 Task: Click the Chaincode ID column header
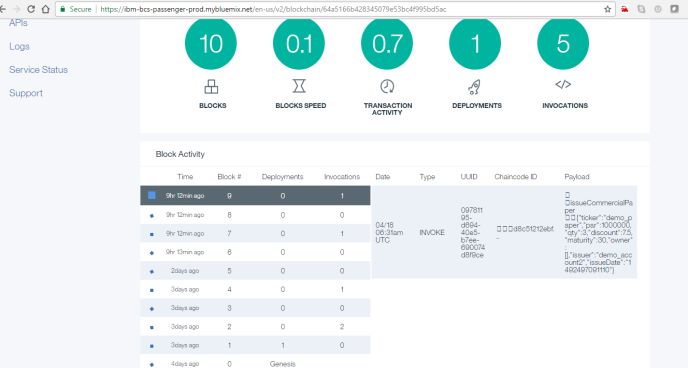click(516, 177)
